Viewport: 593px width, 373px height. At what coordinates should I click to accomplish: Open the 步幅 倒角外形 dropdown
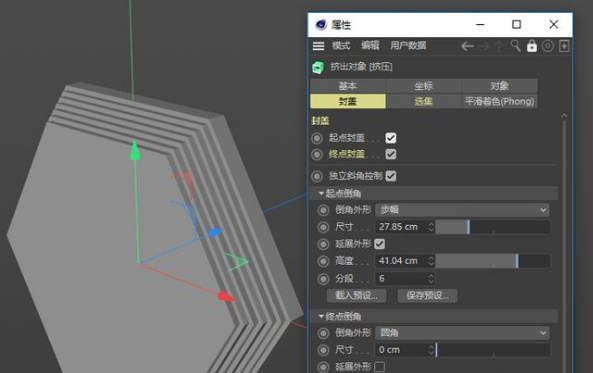(x=462, y=210)
